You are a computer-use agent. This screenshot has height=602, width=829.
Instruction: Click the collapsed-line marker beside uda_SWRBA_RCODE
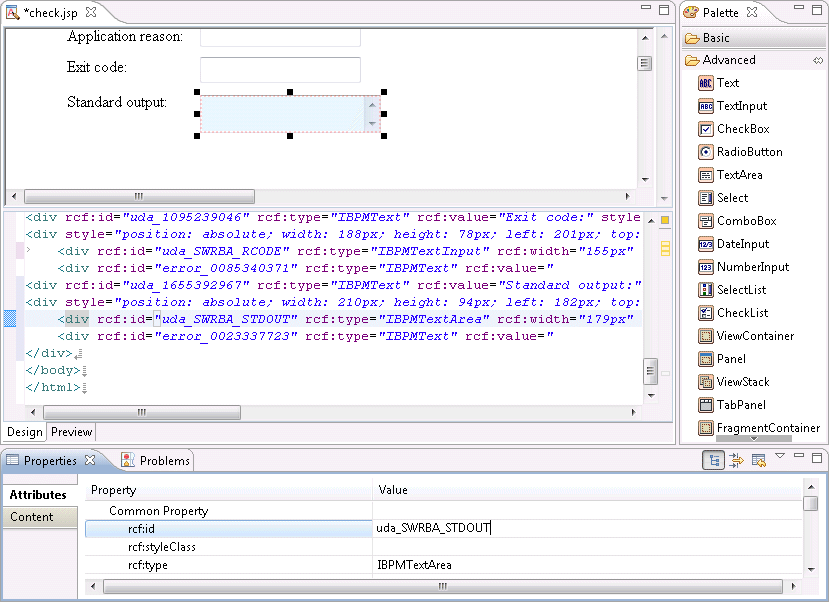click(x=29, y=250)
